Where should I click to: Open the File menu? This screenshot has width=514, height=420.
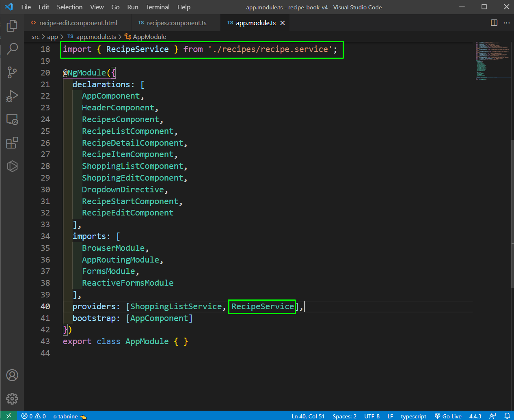(26, 7)
